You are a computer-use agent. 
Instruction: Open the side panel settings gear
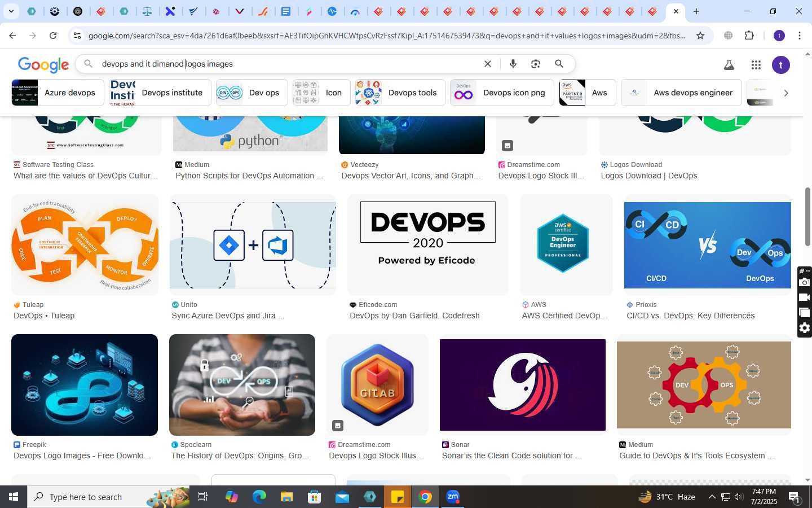coord(805,328)
